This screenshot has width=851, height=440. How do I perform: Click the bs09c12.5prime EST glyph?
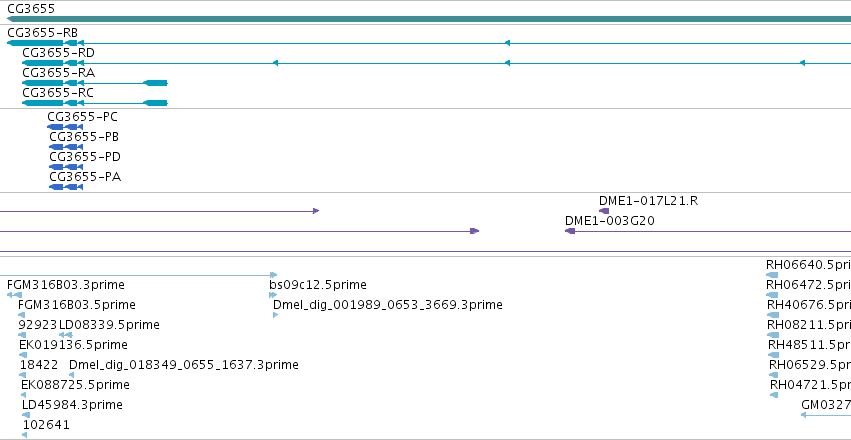(273, 295)
